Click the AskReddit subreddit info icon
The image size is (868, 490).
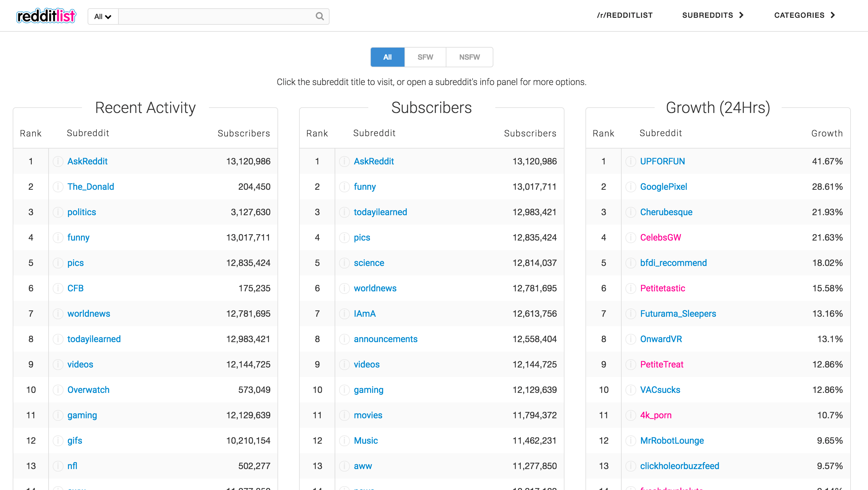click(x=58, y=161)
